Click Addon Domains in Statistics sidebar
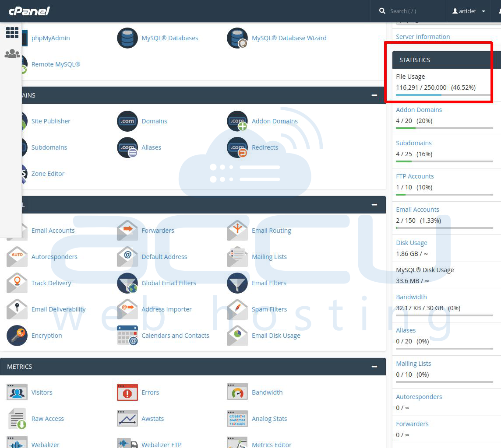Image resolution: width=501 pixels, height=448 pixels. pos(419,110)
